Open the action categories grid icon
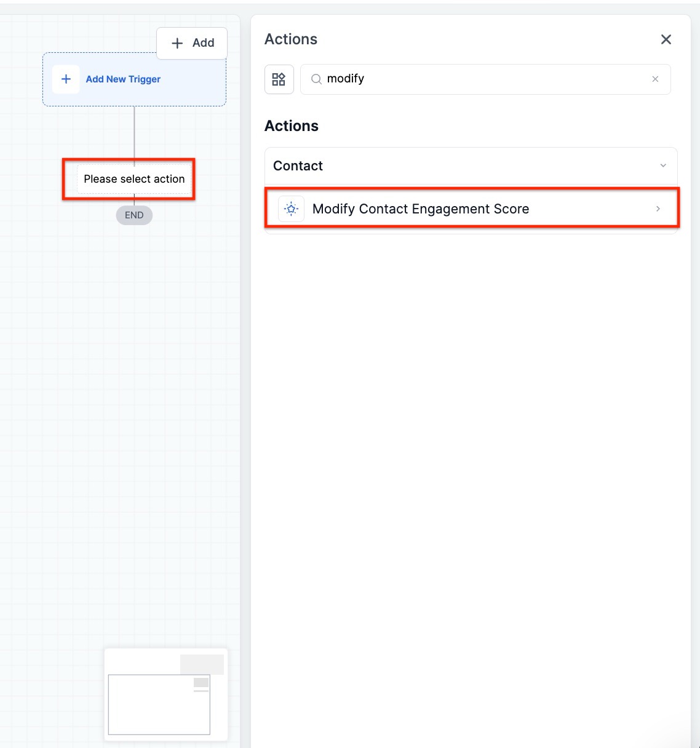 coord(279,79)
